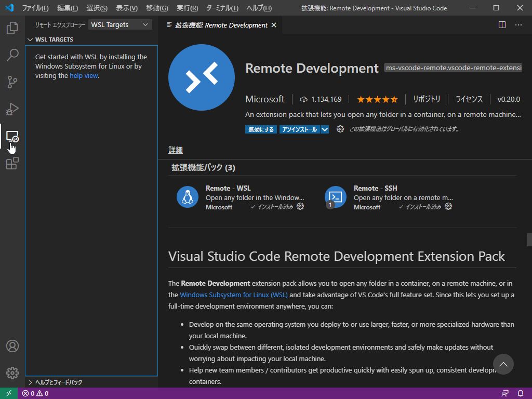This screenshot has height=399, width=532.
Task: Click the Remote Development extension logo
Action: coord(201,77)
